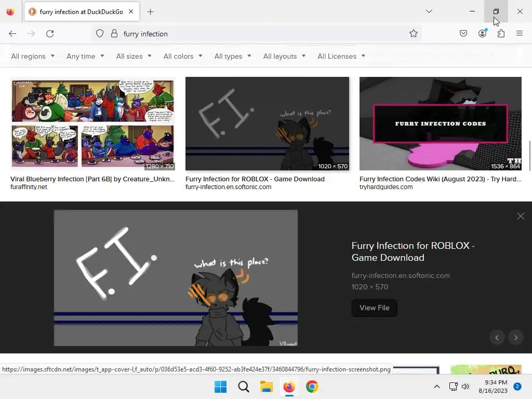Open File Explorer from the taskbar
This screenshot has height=399, width=532.
[x=267, y=387]
